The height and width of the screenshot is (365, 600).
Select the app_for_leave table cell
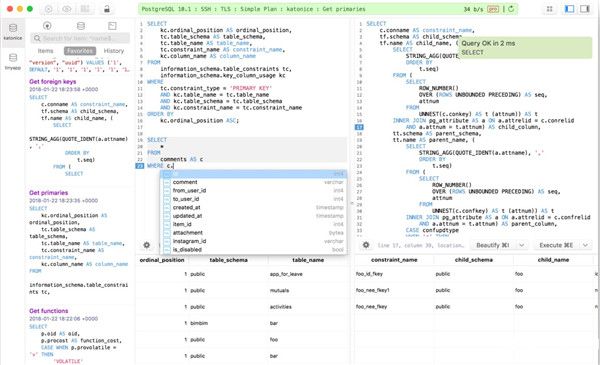[286, 274]
